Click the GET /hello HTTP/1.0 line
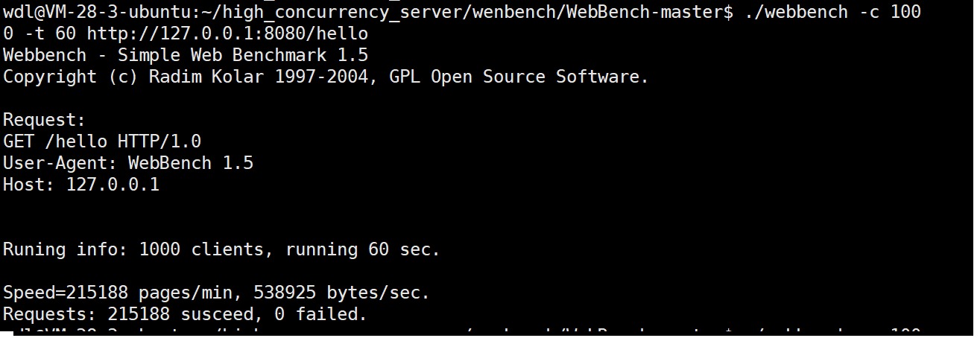This screenshot has height=338, width=980. click(102, 141)
